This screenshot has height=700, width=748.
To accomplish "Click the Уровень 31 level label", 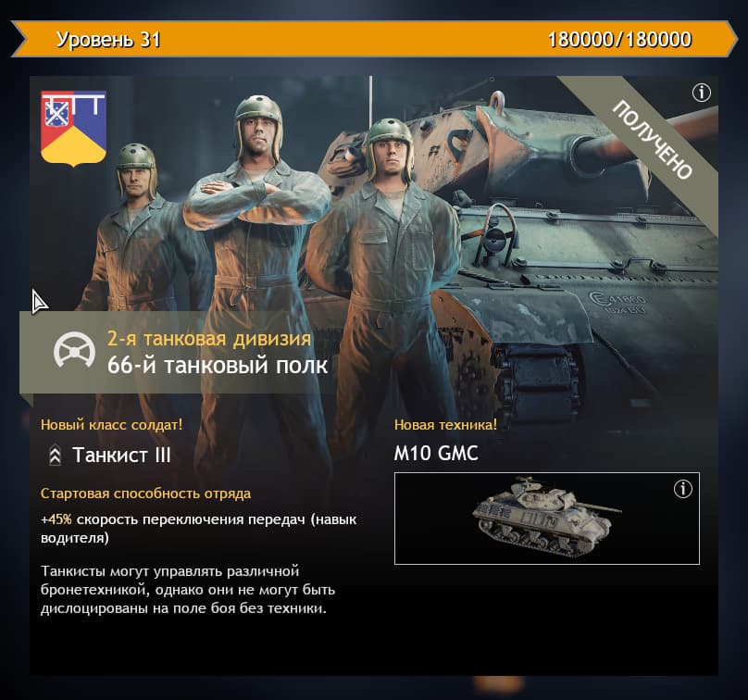I will [108, 39].
